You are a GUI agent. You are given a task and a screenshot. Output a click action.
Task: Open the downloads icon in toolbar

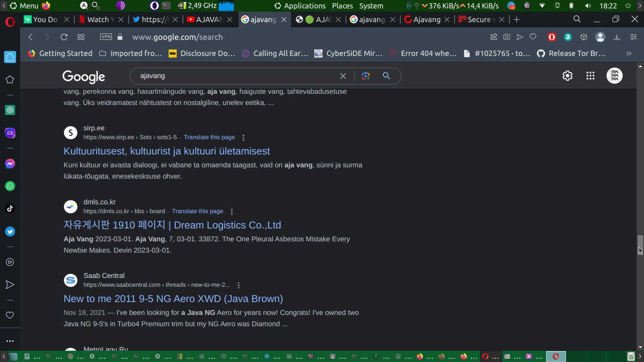(x=617, y=37)
